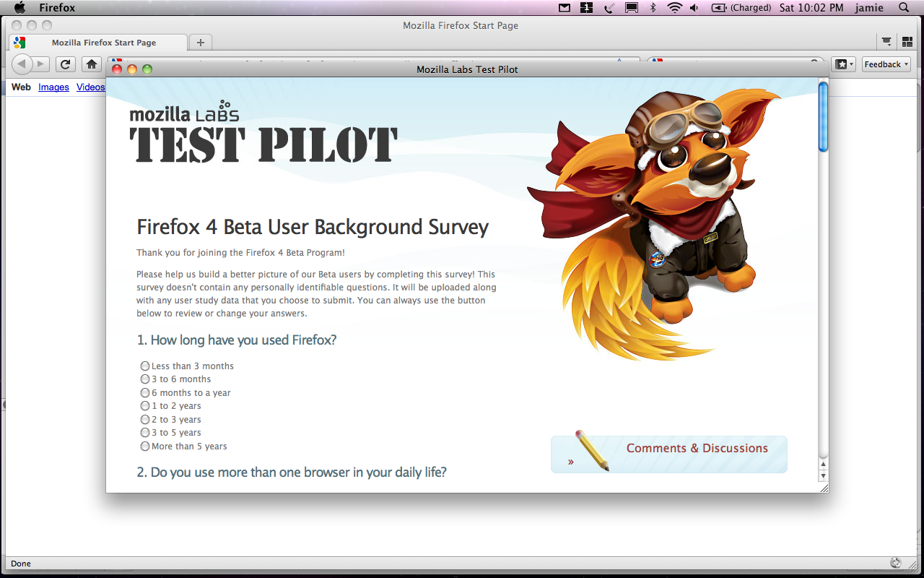Click the Test Pilot window resize grip
The height and width of the screenshot is (578, 924).
pyautogui.click(x=824, y=488)
